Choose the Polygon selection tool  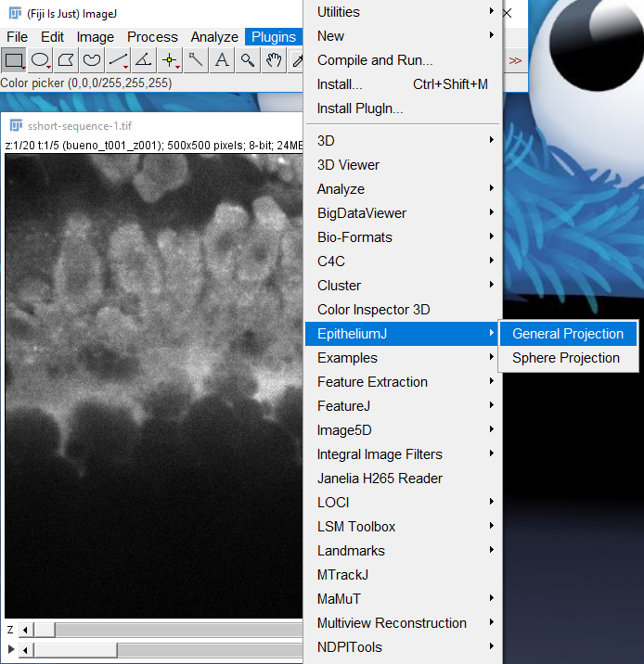[66, 60]
